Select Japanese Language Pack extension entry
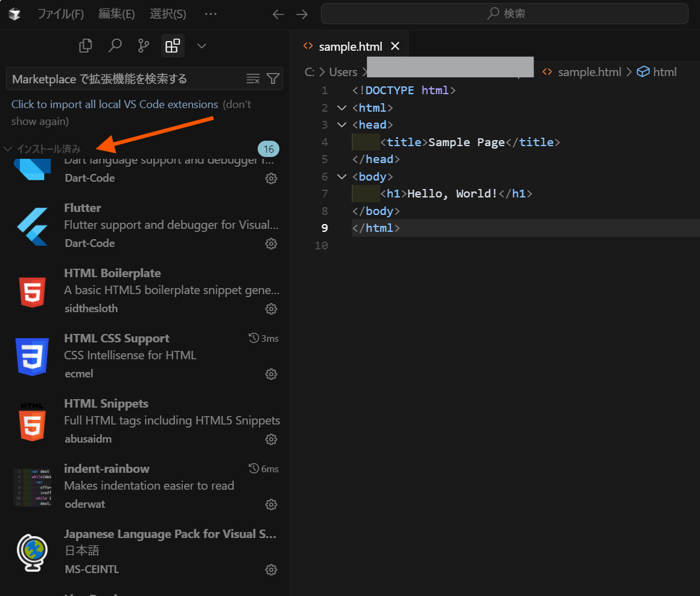700x596 pixels. [145, 552]
